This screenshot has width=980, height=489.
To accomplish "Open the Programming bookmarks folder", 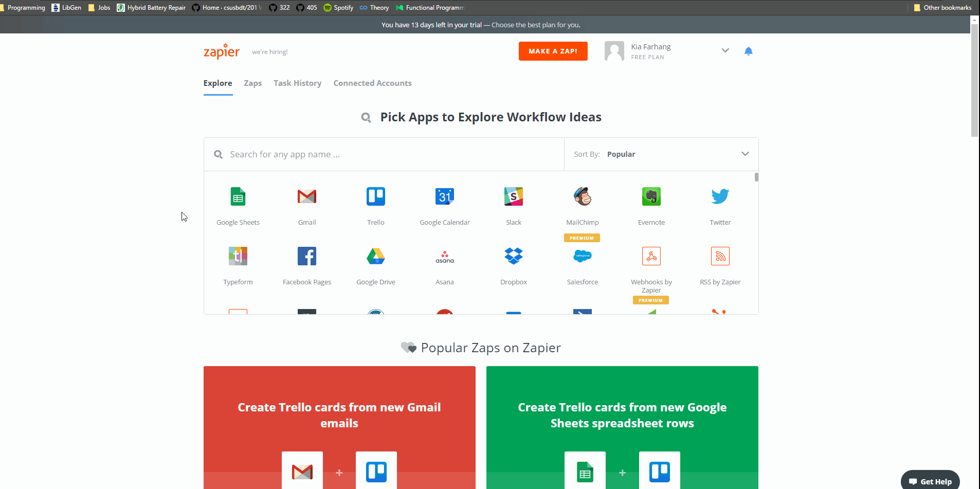I will point(23,8).
